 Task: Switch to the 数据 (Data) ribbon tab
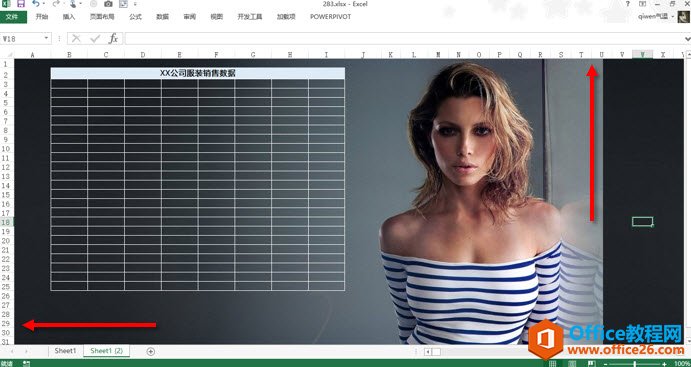(163, 17)
